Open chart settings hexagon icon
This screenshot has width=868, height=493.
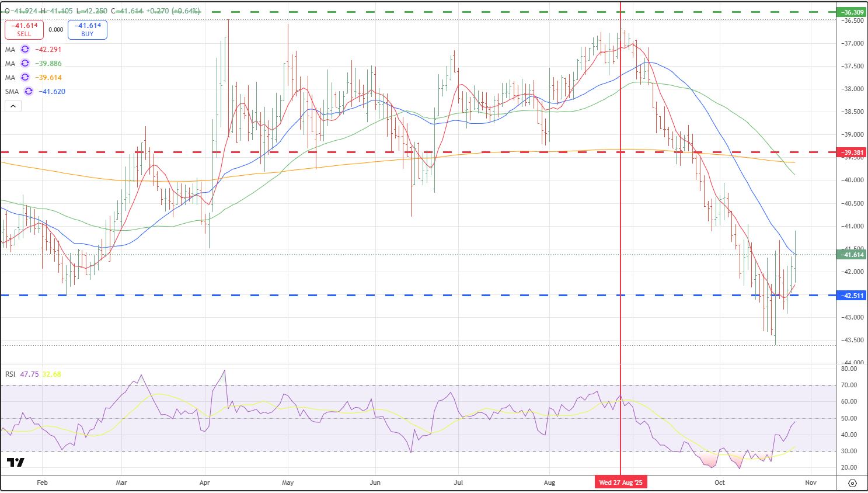(852, 483)
